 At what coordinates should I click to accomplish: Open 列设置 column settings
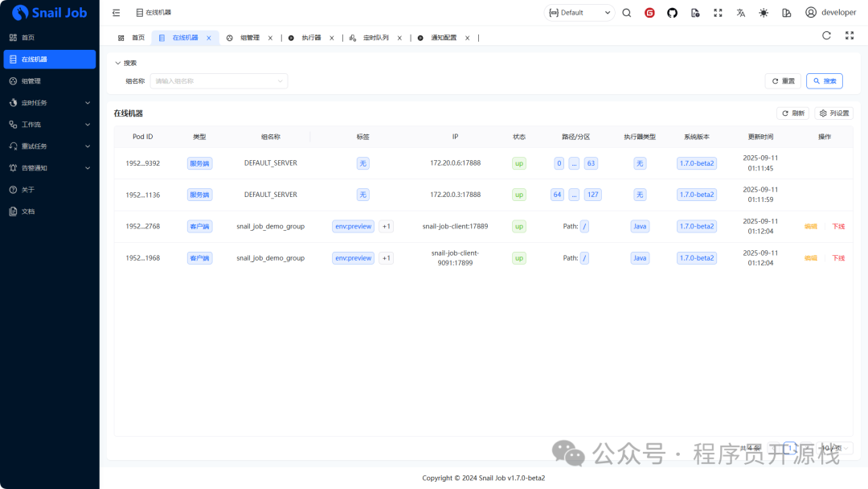coord(833,113)
